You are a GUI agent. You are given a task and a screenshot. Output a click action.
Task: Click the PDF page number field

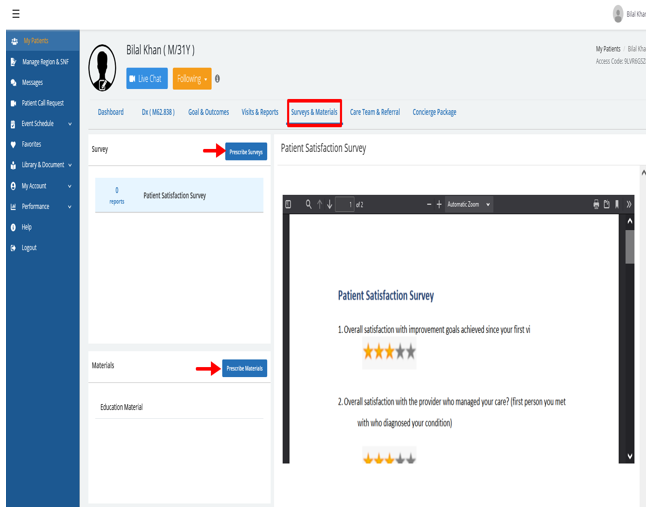(345, 204)
